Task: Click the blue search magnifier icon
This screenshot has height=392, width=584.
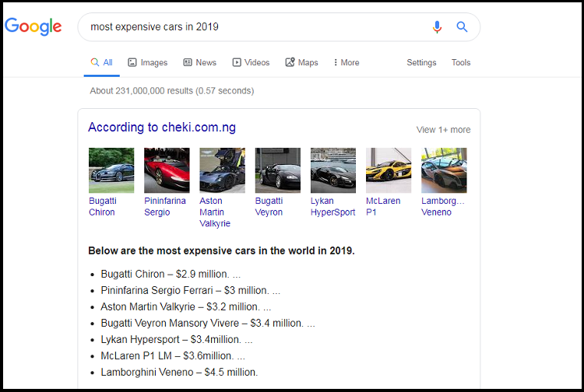Action: tap(462, 27)
